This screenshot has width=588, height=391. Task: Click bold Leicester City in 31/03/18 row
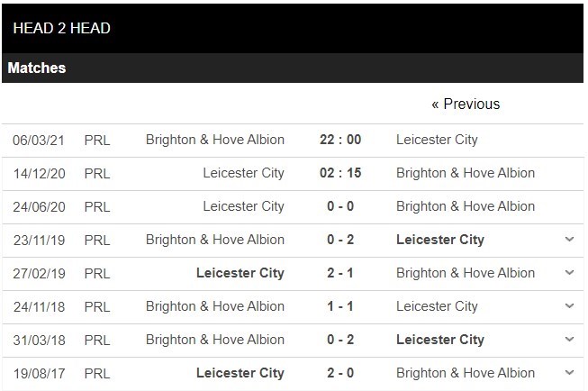click(440, 340)
